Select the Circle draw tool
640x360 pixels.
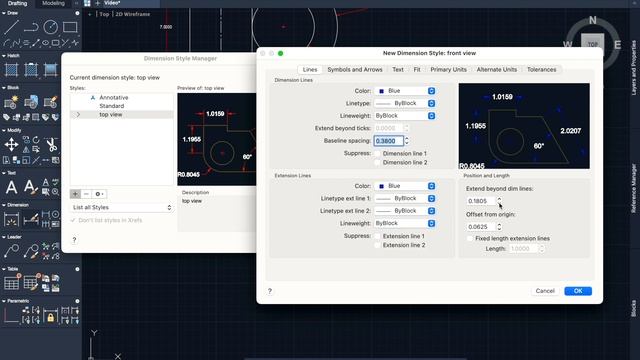click(x=51, y=27)
